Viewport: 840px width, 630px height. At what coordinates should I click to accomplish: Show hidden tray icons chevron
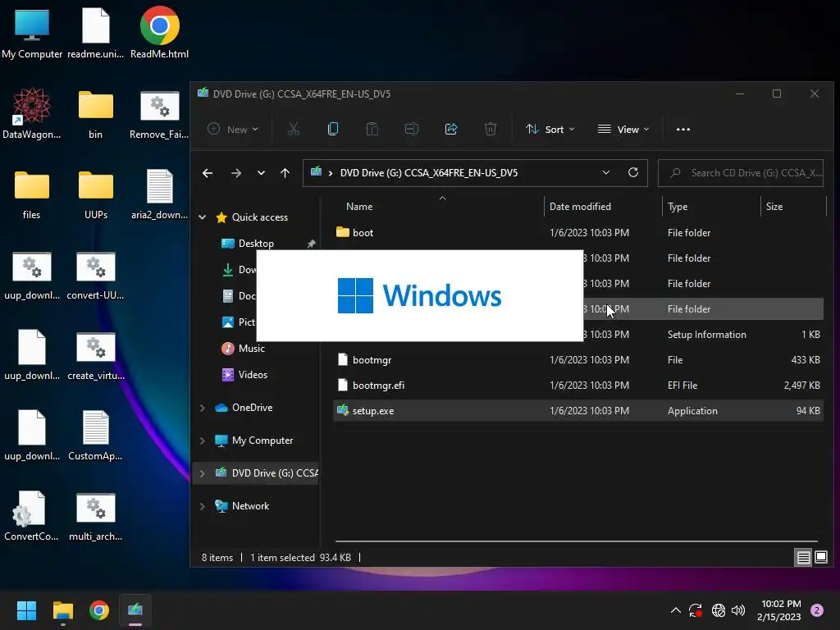(x=676, y=610)
